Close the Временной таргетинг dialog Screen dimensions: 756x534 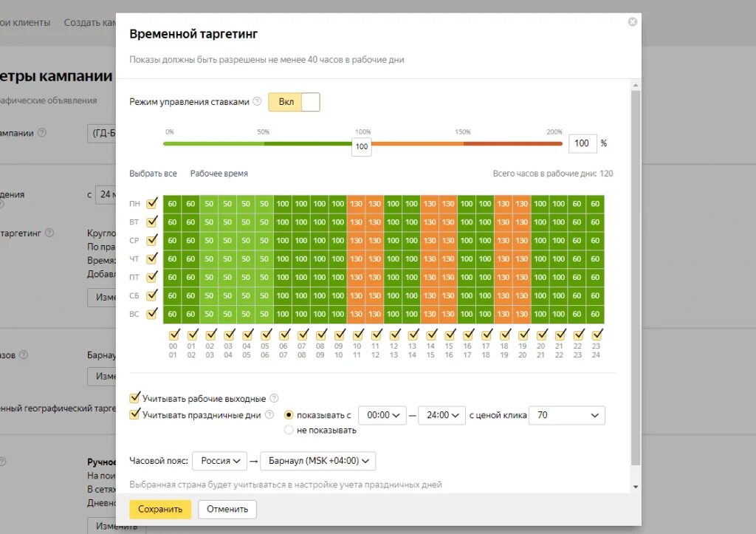tap(633, 21)
